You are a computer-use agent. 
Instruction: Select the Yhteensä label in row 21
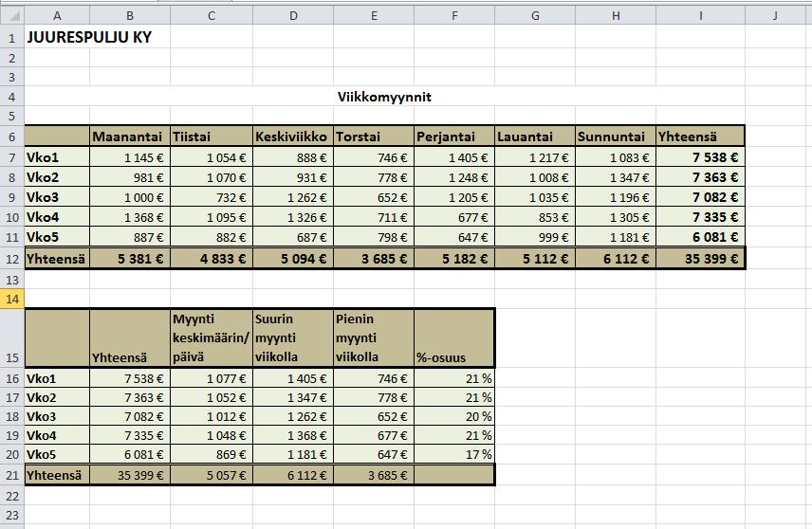tap(57, 475)
